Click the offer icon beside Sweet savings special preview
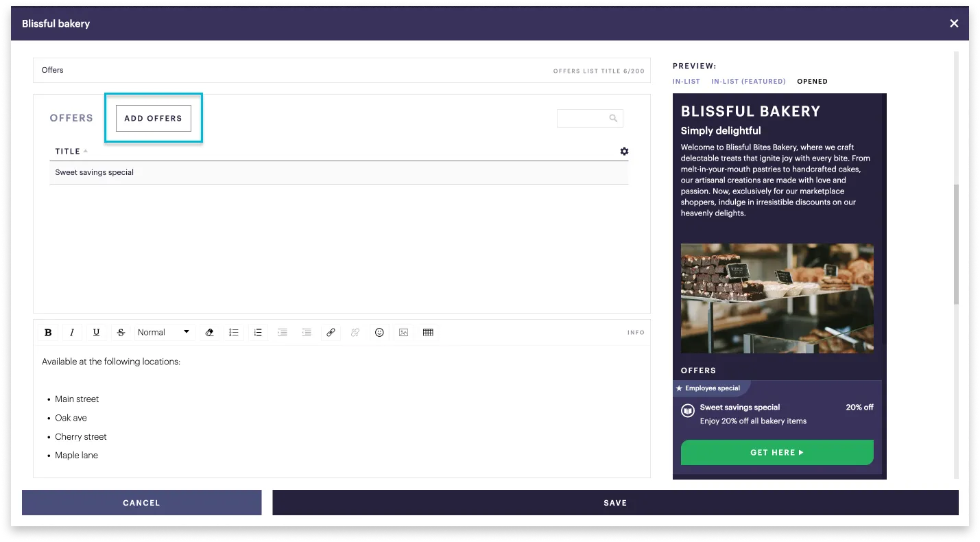 [x=688, y=411]
